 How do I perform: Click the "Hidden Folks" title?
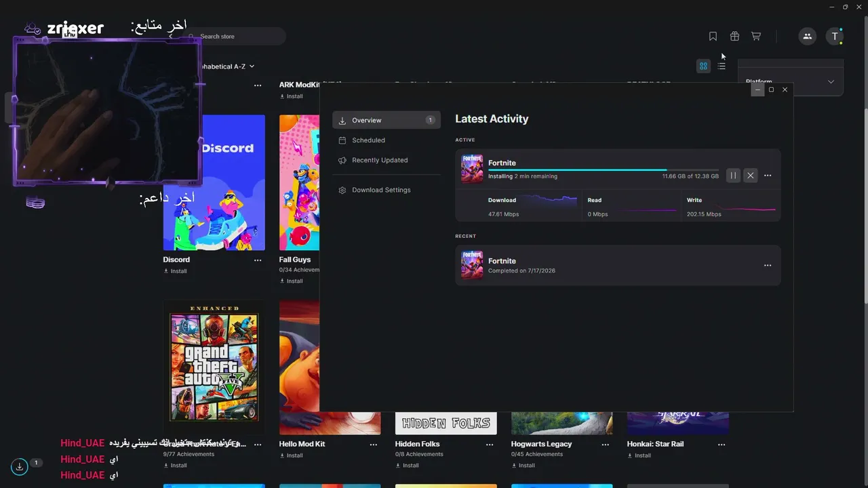(x=418, y=444)
